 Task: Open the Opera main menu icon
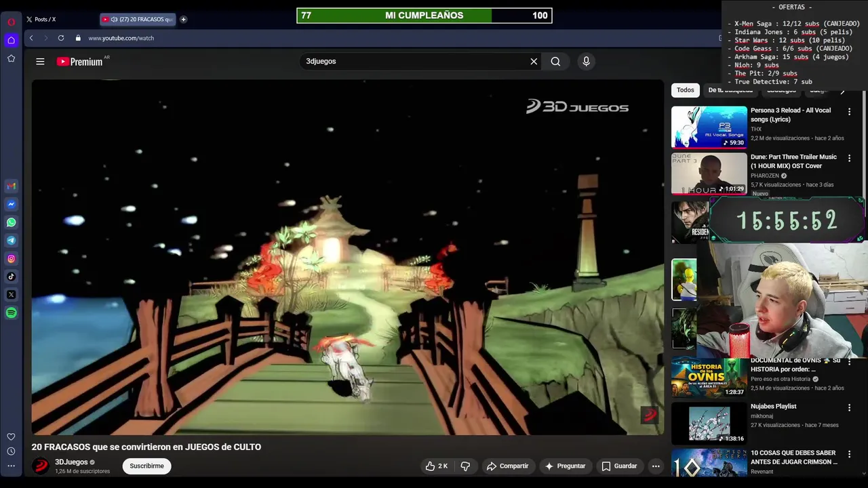coord(11,22)
